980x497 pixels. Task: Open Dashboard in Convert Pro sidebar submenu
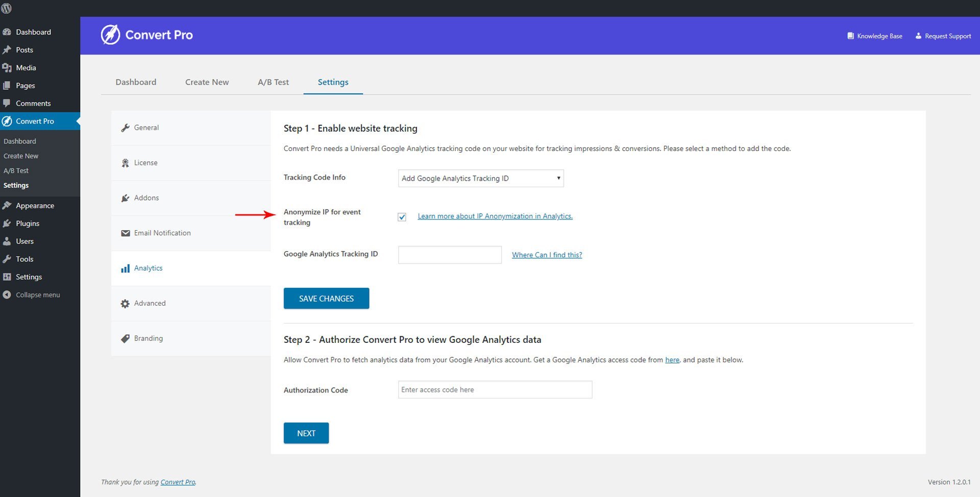[x=19, y=141]
